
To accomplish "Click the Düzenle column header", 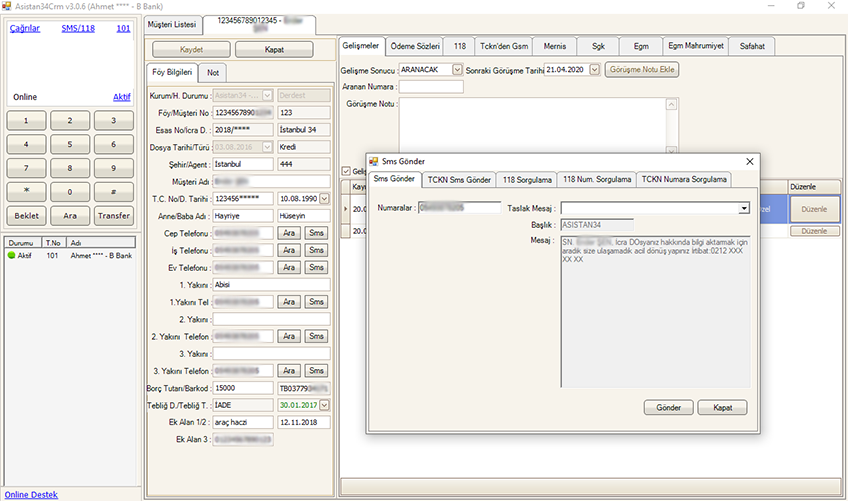I will click(814, 187).
